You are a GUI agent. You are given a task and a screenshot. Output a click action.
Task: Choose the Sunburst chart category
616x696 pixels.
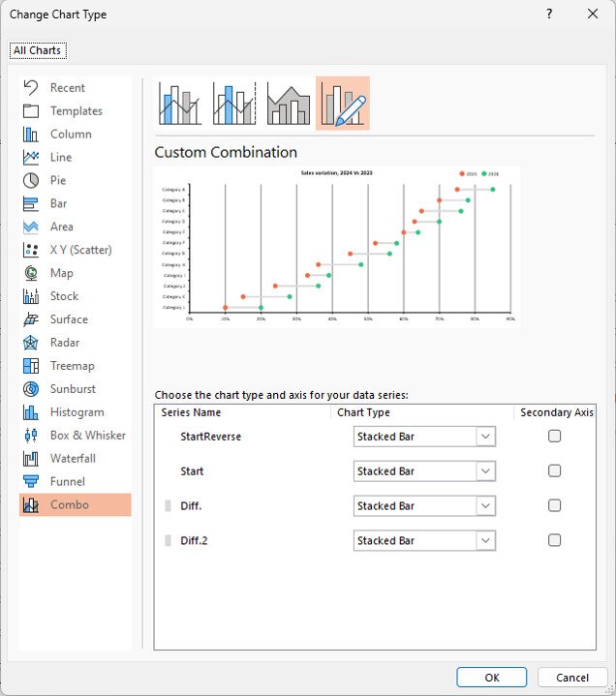coord(75,389)
